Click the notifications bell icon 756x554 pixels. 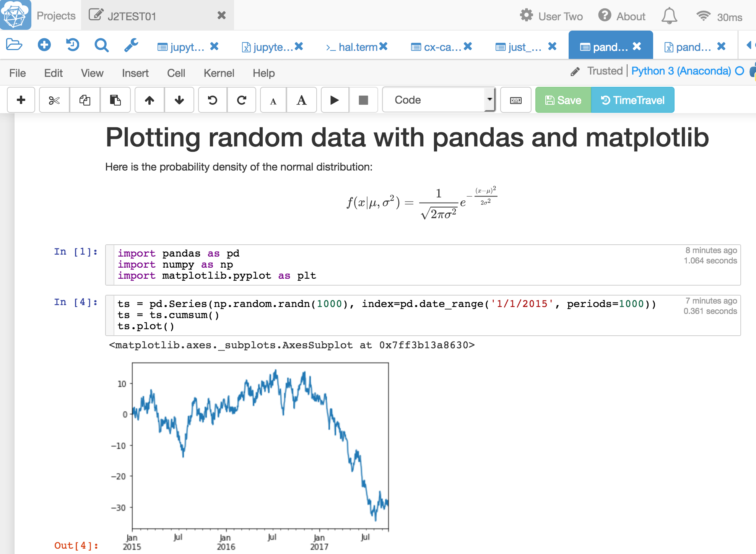click(x=669, y=16)
